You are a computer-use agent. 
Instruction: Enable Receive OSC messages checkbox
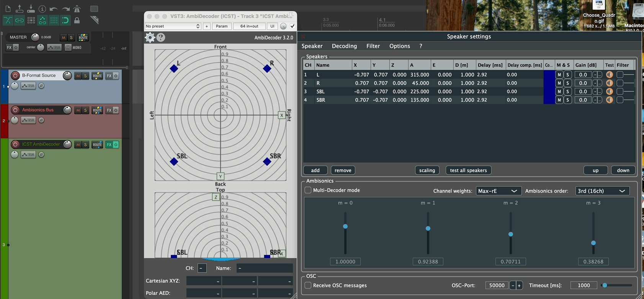click(x=308, y=285)
